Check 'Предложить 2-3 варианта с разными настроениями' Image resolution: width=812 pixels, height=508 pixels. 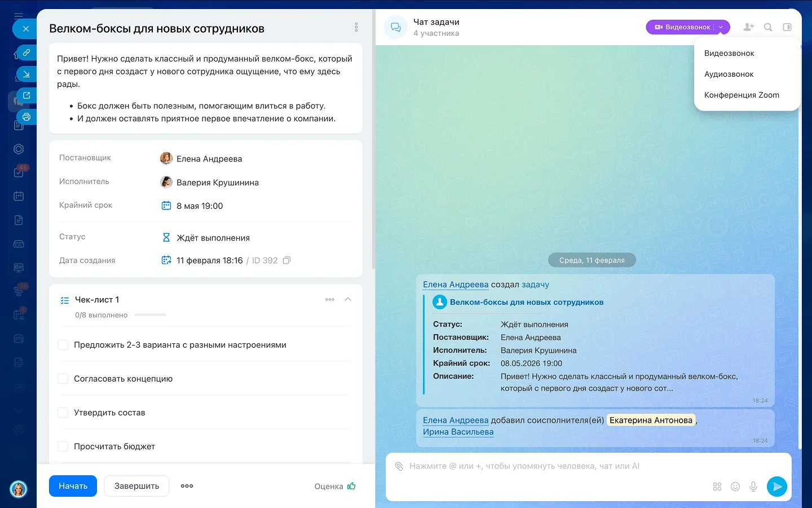pos(63,345)
